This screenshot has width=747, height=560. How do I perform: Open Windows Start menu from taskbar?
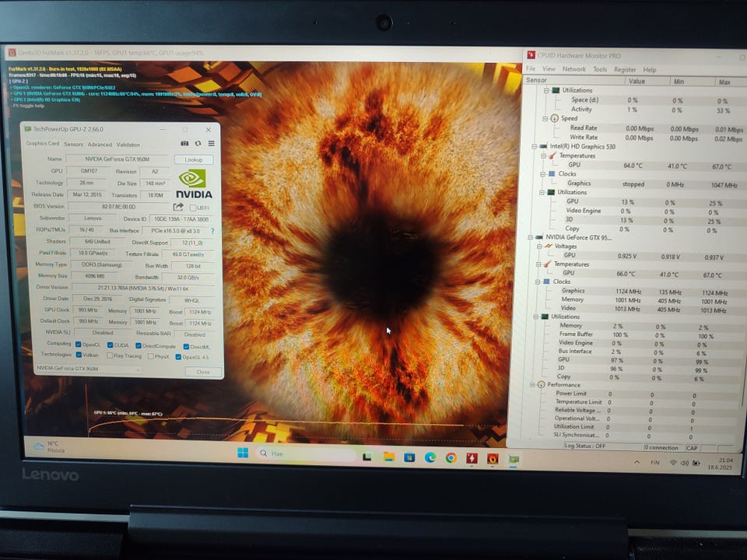click(243, 453)
